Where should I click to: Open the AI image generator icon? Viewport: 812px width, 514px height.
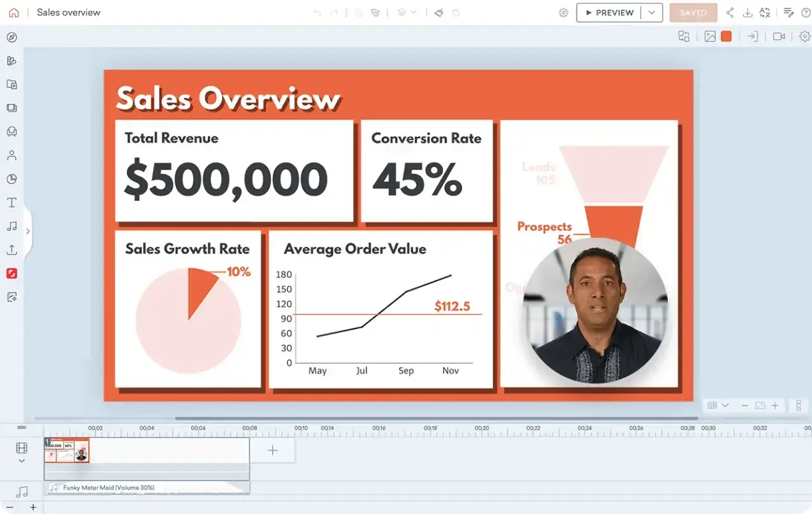coord(11,297)
